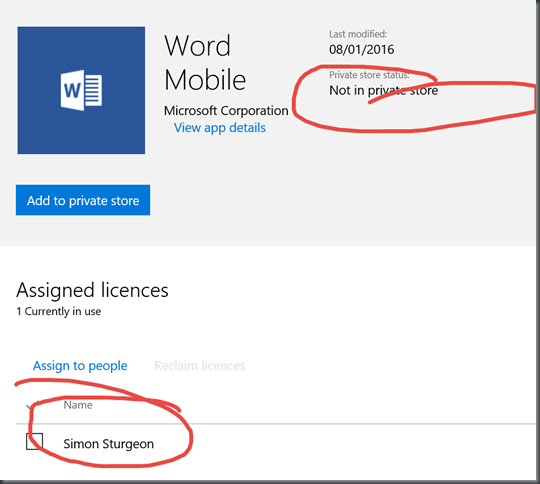Click the divider line under Name header
540x484 pixels.
(x=276, y=424)
